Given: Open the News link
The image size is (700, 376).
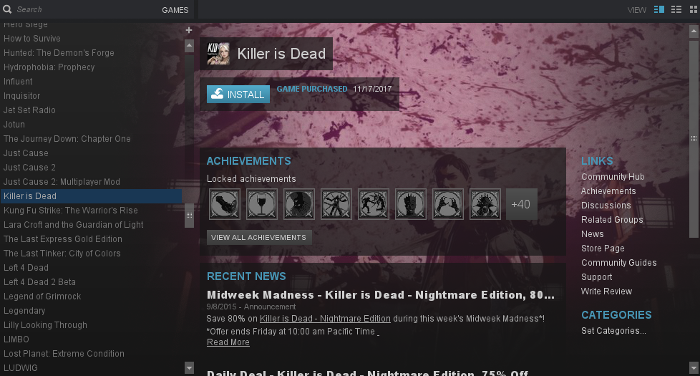Looking at the screenshot, I should pyautogui.click(x=592, y=234).
